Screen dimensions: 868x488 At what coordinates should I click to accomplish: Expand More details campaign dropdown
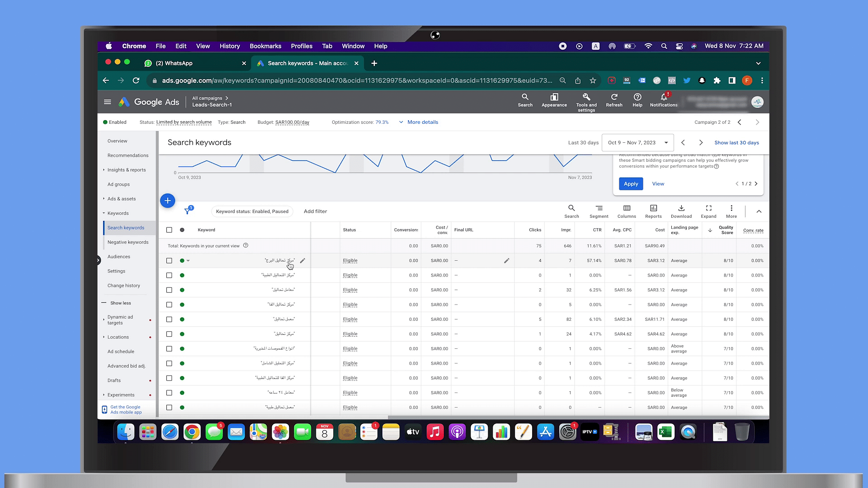click(x=419, y=122)
